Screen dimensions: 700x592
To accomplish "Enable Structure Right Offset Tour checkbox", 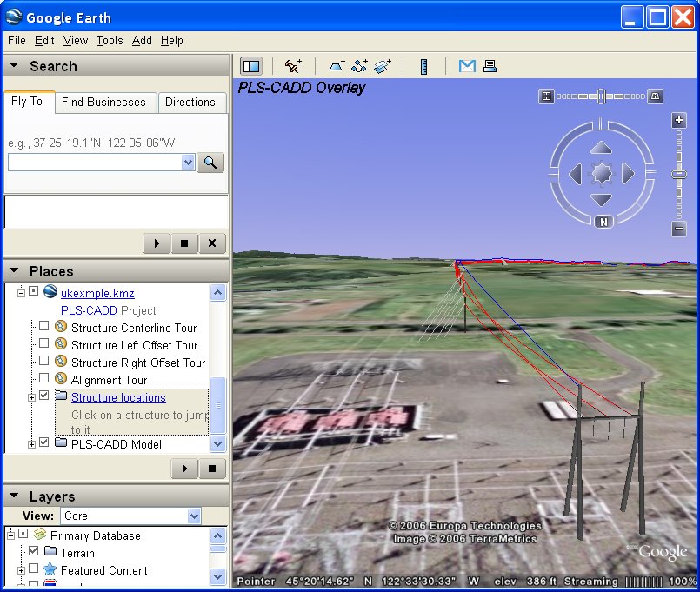I will pos(43,360).
